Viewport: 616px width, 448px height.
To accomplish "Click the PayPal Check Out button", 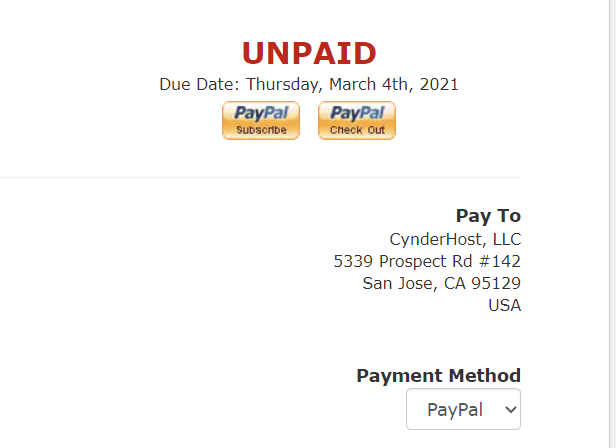I will (357, 120).
